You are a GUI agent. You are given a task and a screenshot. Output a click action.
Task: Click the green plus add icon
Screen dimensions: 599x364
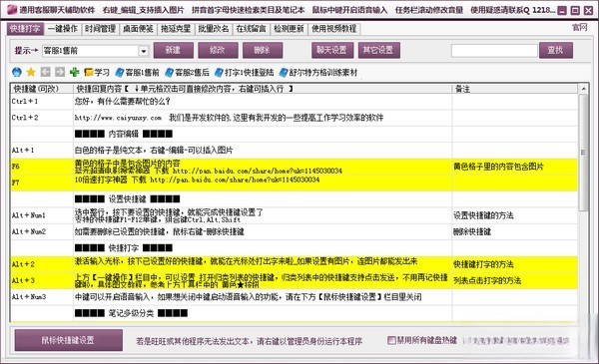click(75, 72)
